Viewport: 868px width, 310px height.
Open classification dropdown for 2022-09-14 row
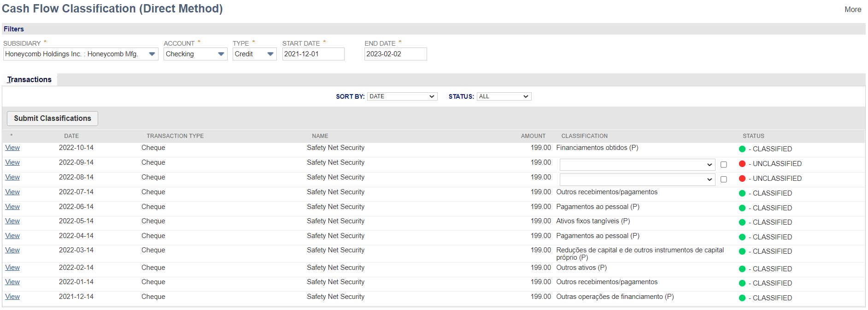637,165
